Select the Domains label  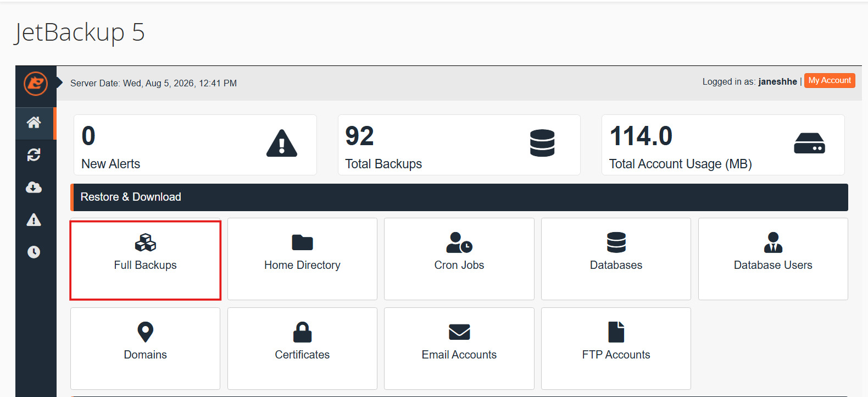pyautogui.click(x=146, y=355)
